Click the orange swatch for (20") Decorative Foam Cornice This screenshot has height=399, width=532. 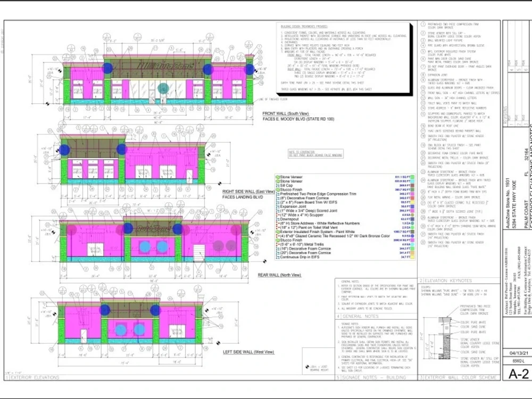[413, 253]
